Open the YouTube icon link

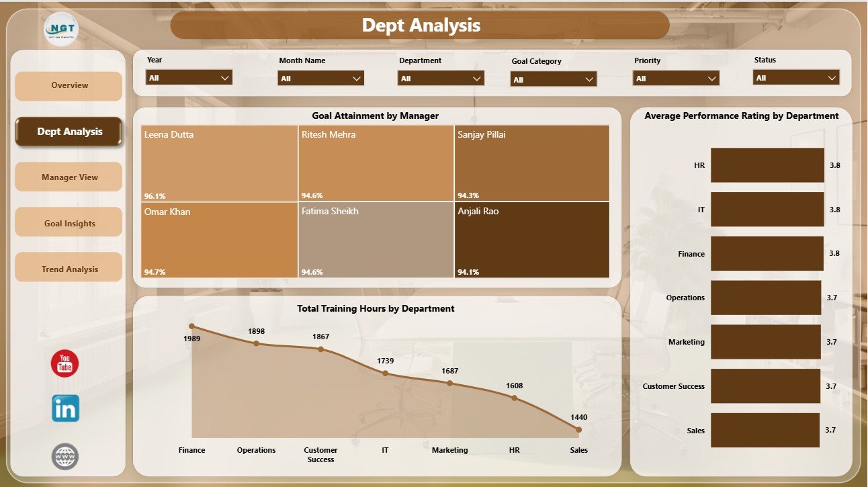[65, 363]
